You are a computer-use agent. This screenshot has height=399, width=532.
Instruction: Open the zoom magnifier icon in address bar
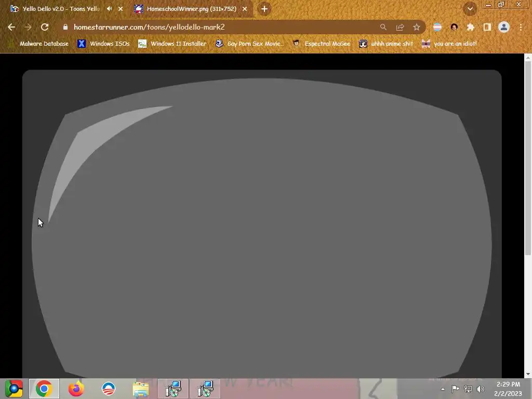click(383, 27)
